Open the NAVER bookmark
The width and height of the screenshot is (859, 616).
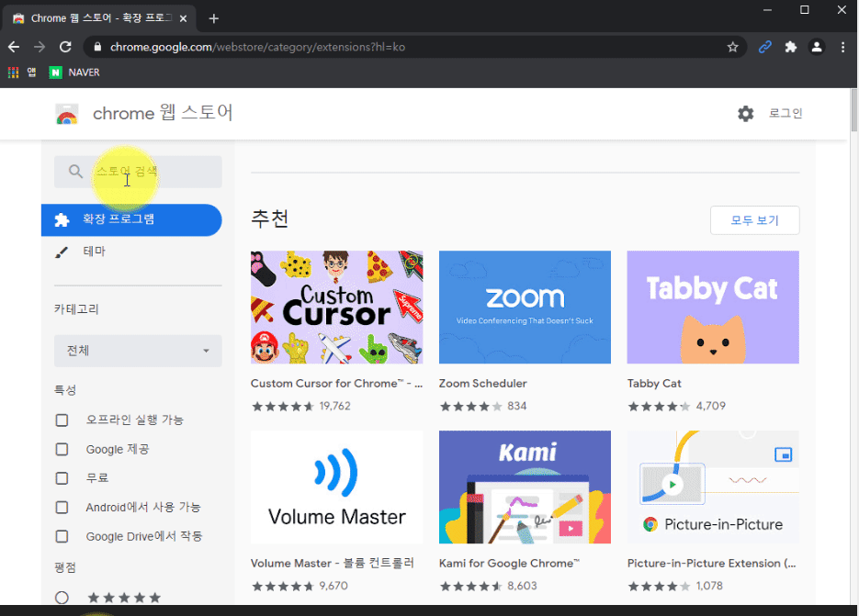[x=74, y=73]
